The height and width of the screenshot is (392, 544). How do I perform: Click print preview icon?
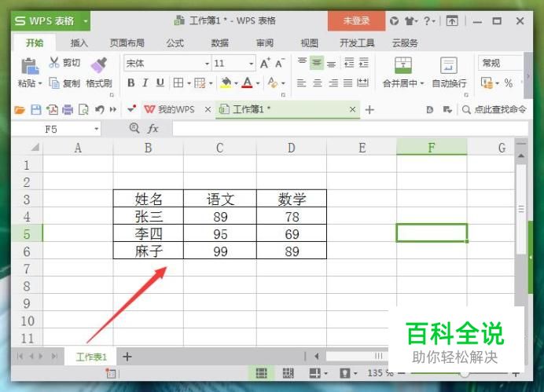[83, 110]
